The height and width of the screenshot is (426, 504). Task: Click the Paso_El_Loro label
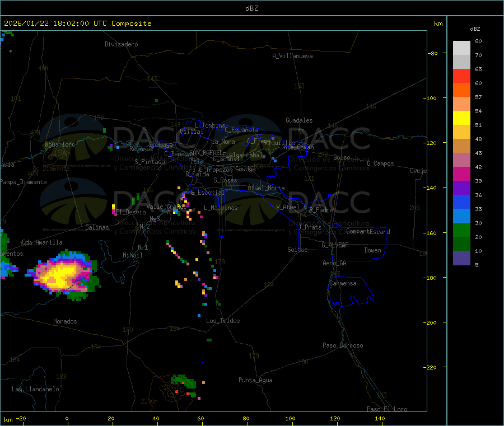pos(387,409)
